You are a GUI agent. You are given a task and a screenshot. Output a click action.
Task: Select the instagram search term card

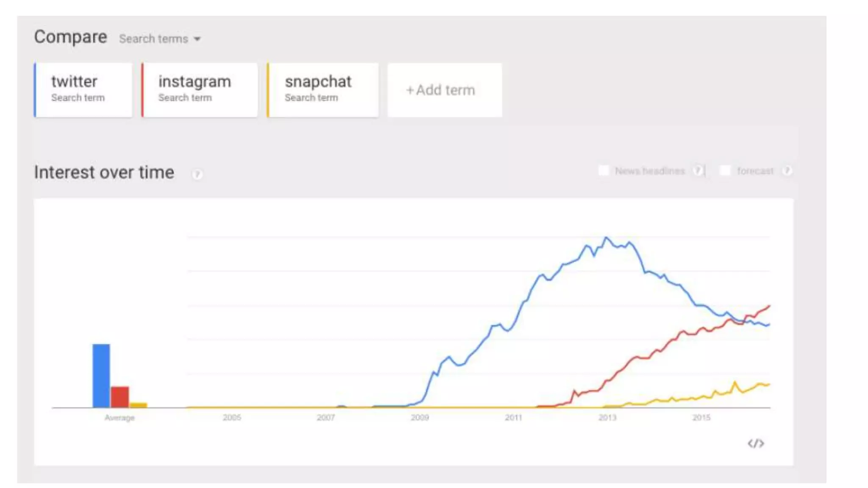point(199,90)
